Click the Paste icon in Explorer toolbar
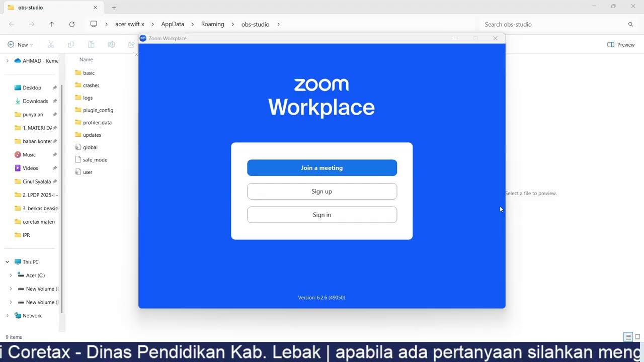 [91, 45]
